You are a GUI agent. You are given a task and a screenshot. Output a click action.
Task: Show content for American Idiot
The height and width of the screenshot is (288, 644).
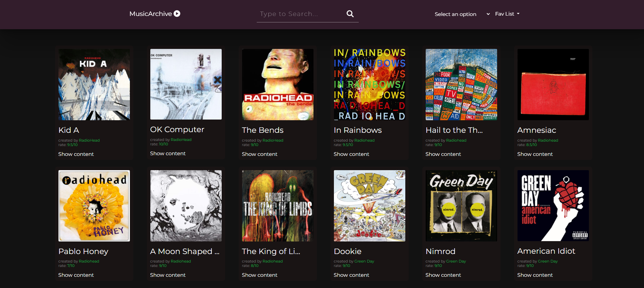tap(535, 275)
